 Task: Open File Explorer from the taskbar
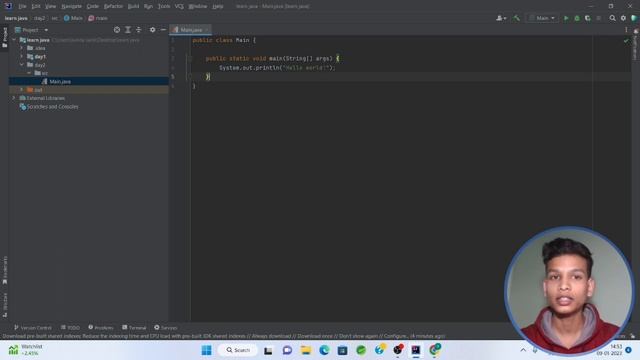[x=306, y=350]
